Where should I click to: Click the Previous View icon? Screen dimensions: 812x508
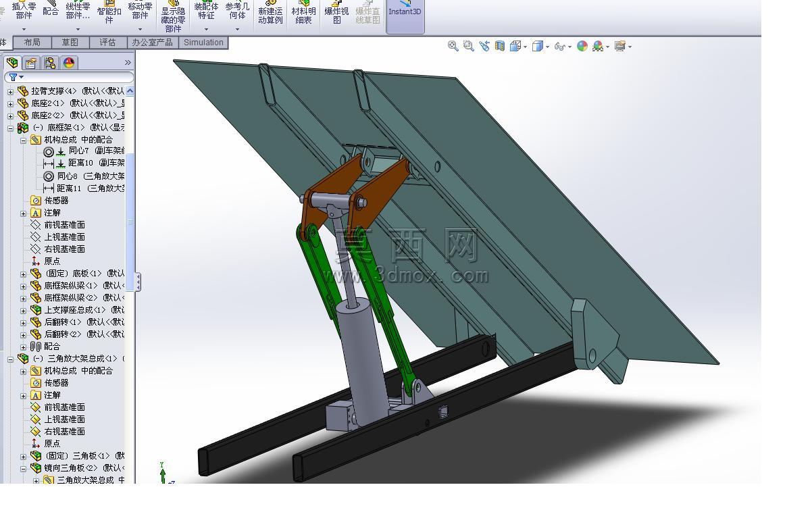click(x=484, y=46)
